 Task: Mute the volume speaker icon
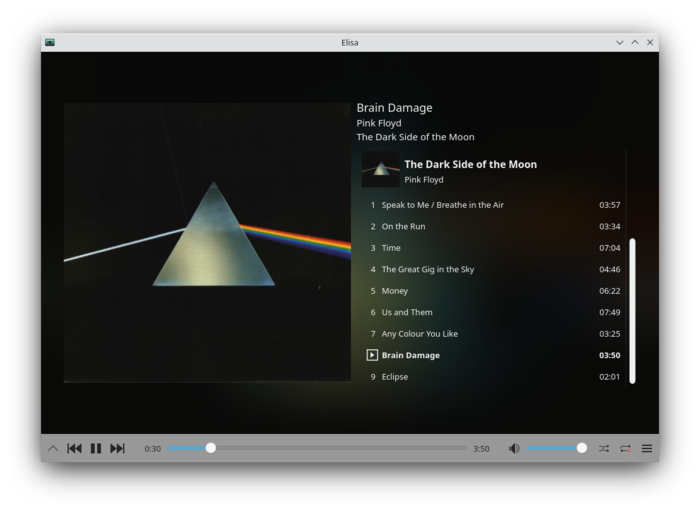coord(514,449)
